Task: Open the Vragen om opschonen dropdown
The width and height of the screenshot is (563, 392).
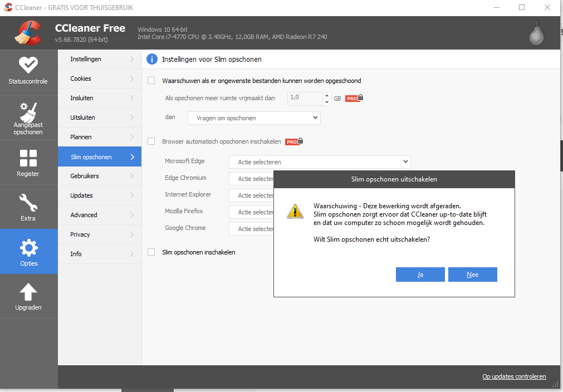Action: (254, 118)
